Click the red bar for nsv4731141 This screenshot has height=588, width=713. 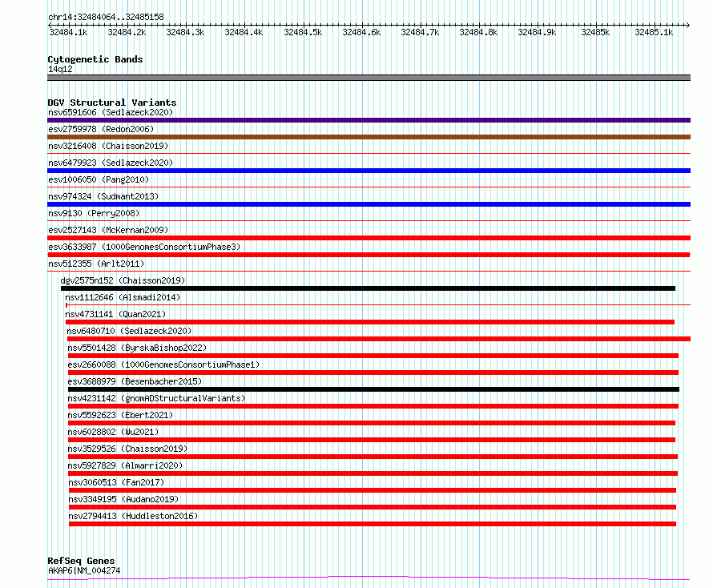tap(369, 322)
